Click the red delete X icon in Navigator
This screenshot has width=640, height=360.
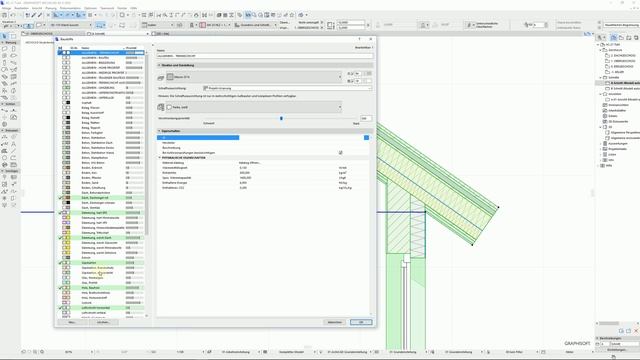pos(636,331)
